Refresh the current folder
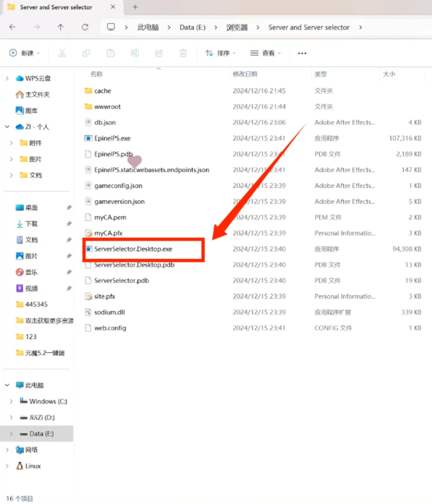The image size is (432, 504). (85, 27)
